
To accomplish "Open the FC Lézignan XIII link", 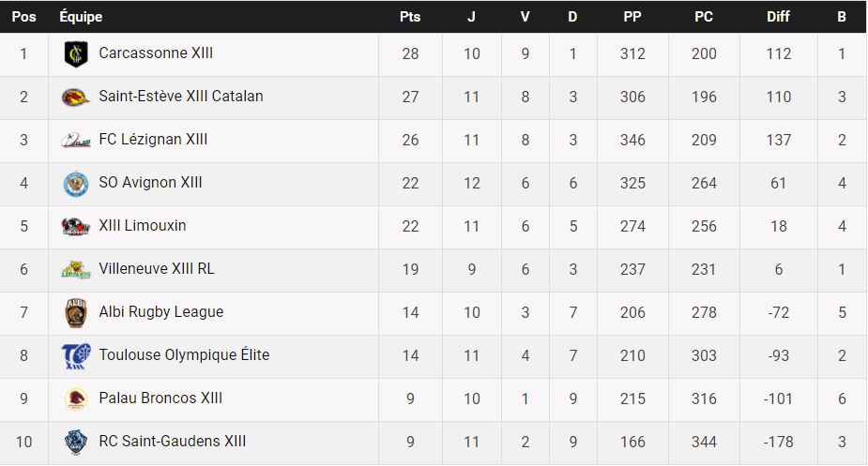I will point(153,140).
